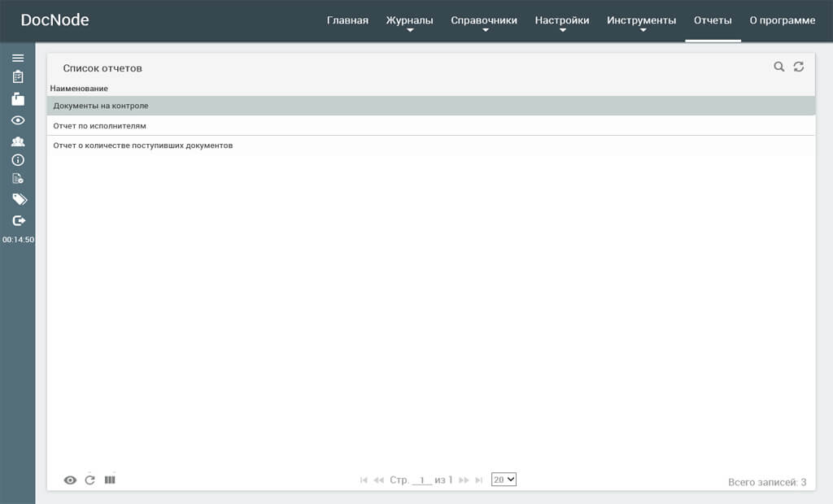Open the users group icon in sidebar
The height and width of the screenshot is (504, 833).
click(x=18, y=141)
